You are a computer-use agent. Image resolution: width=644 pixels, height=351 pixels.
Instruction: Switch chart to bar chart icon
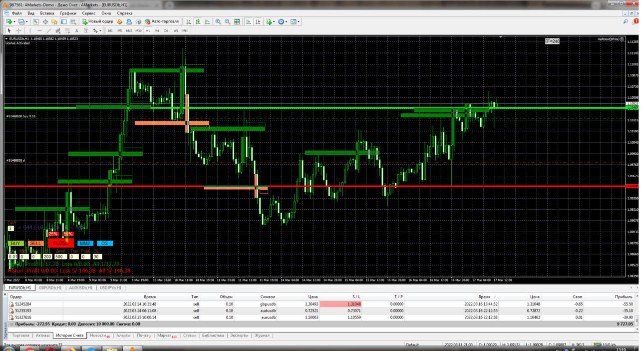(x=189, y=21)
